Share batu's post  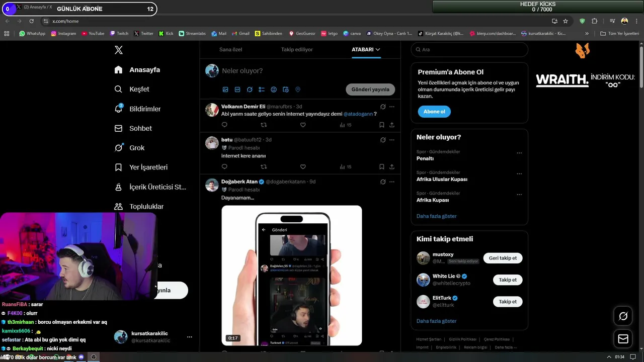pyautogui.click(x=392, y=167)
